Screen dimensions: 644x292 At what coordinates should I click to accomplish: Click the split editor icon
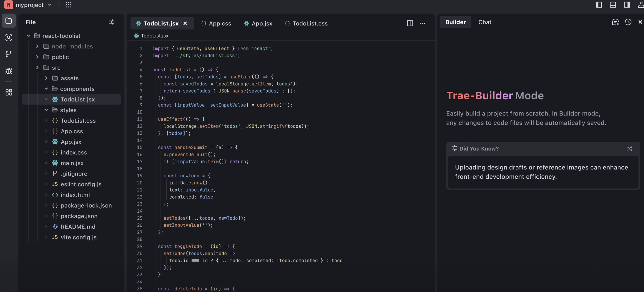coord(410,23)
